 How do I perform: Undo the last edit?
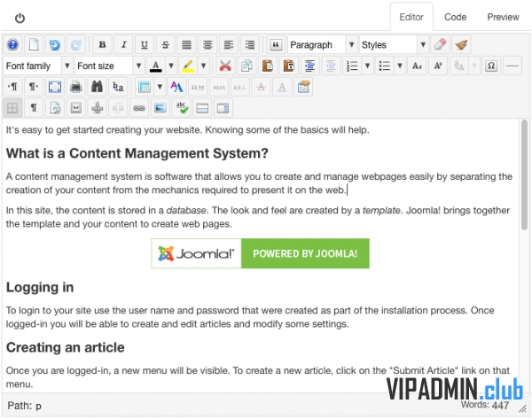(55, 44)
